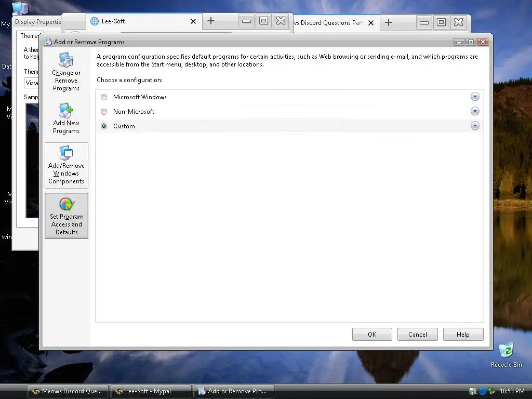
Task: Switch to Lee-Soft - Mypal taskbar button
Action: [151, 391]
